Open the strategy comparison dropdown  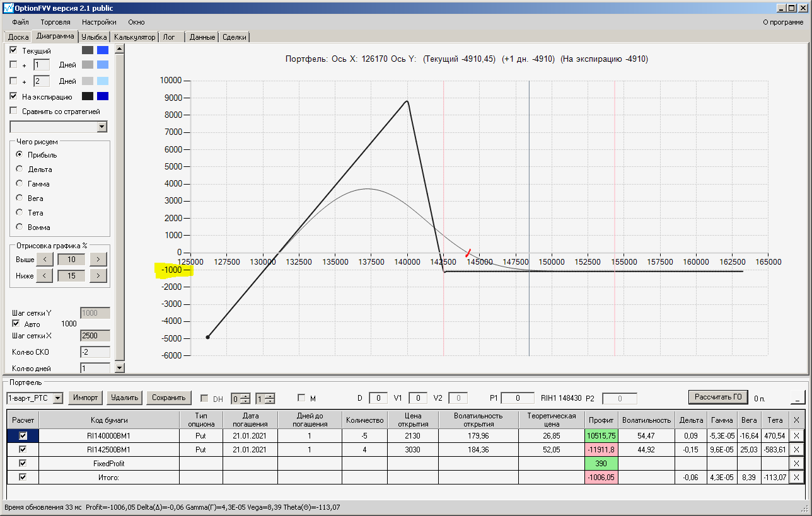[x=102, y=127]
